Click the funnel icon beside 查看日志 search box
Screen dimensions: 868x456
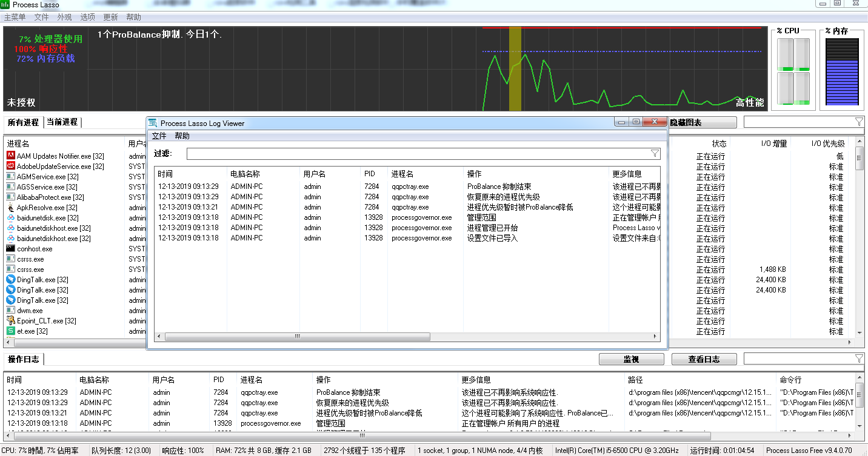[859, 359]
